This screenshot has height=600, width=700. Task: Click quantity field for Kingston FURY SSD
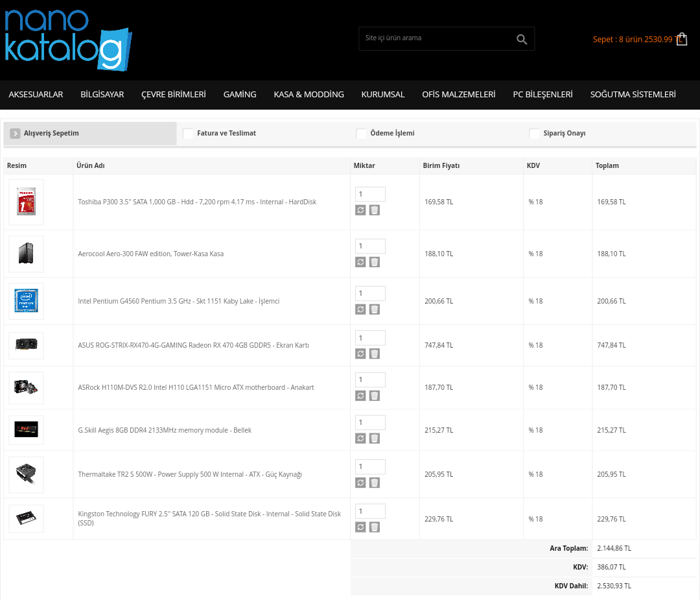370,512
